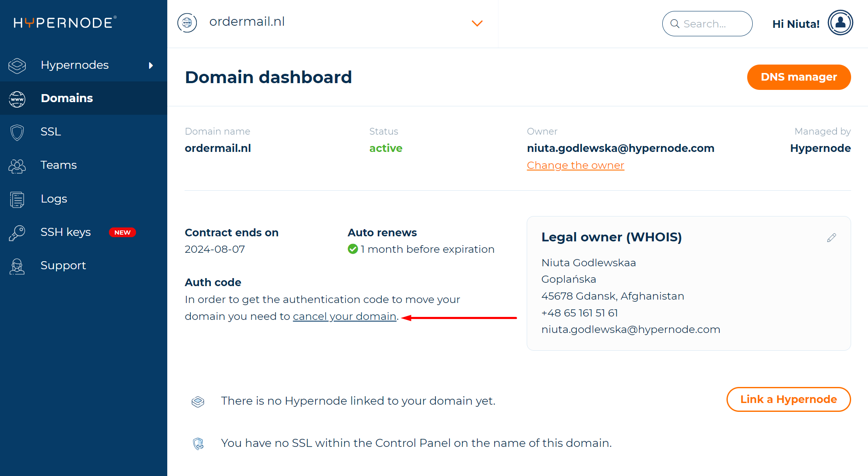This screenshot has height=476, width=868.
Task: Click the Domain dashboard heading
Action: coord(268,77)
